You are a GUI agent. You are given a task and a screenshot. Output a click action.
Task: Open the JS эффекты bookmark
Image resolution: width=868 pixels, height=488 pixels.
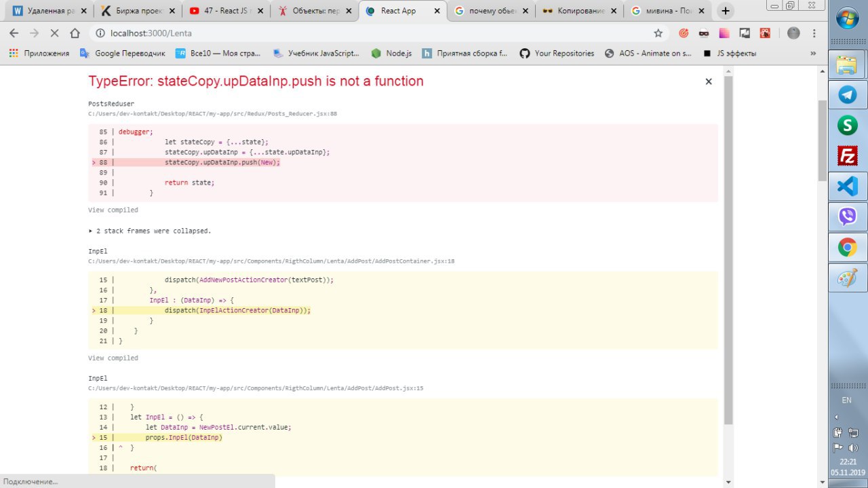730,53
